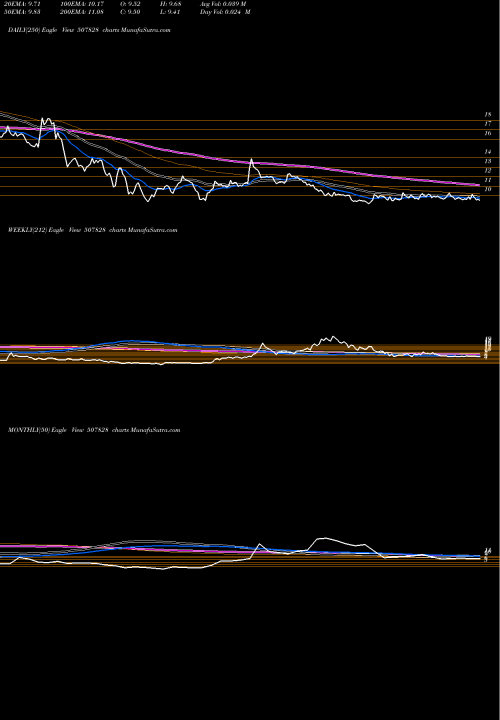Click the 13 price axis label on daily chart
Image resolution: width=500 pixels, height=720 pixels.
tap(488, 162)
